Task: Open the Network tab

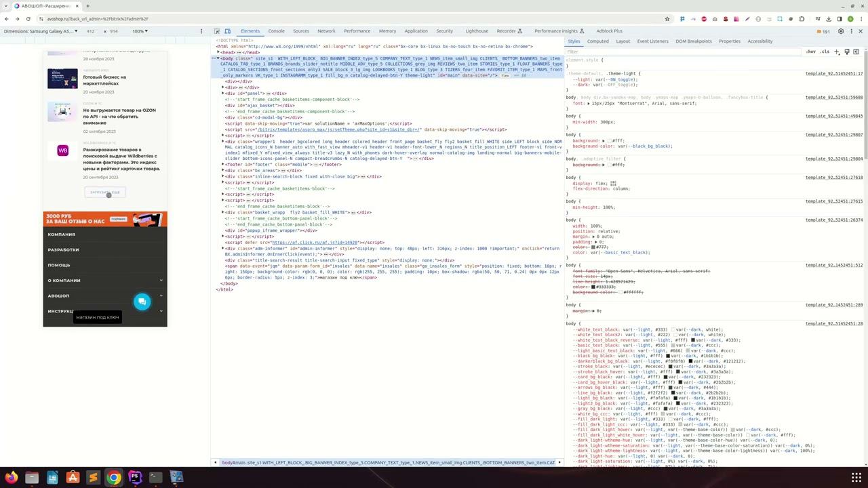Action: click(x=326, y=31)
